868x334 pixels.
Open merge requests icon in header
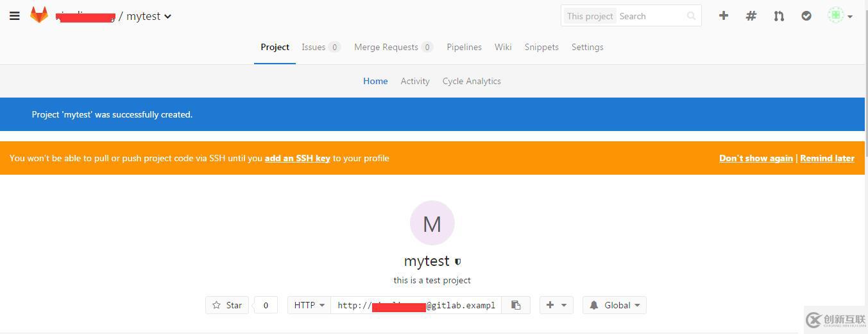[779, 16]
